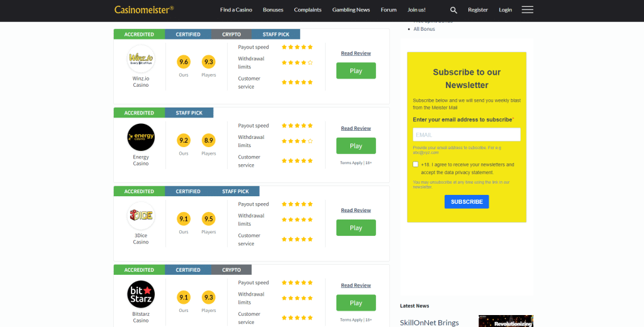644x327 pixels.
Task: Click the Login link
Action: (x=505, y=10)
